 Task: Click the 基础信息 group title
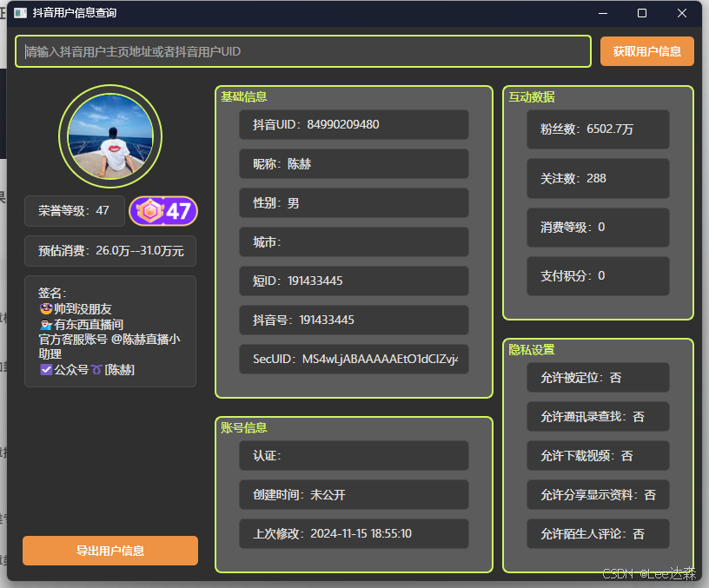[x=243, y=96]
